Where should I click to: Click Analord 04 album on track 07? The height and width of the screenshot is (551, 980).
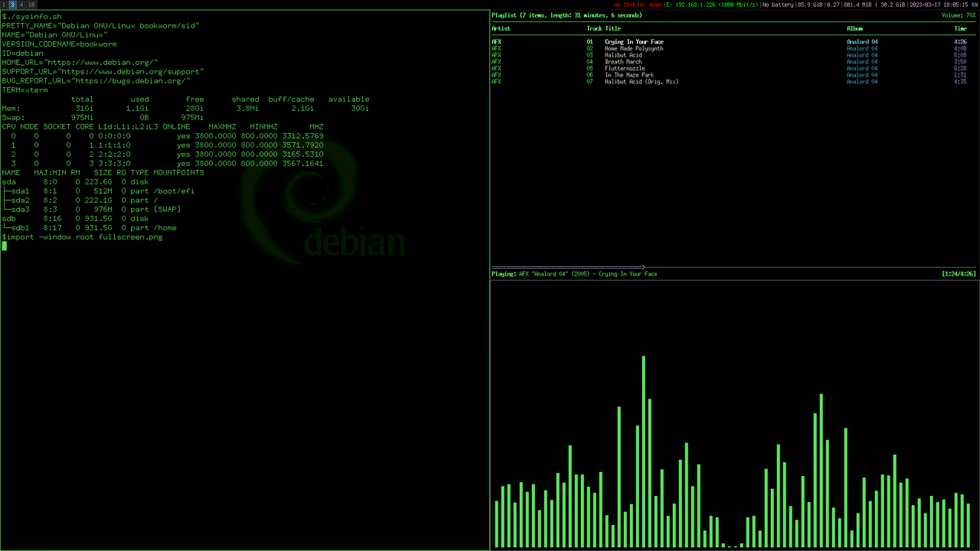tap(862, 81)
